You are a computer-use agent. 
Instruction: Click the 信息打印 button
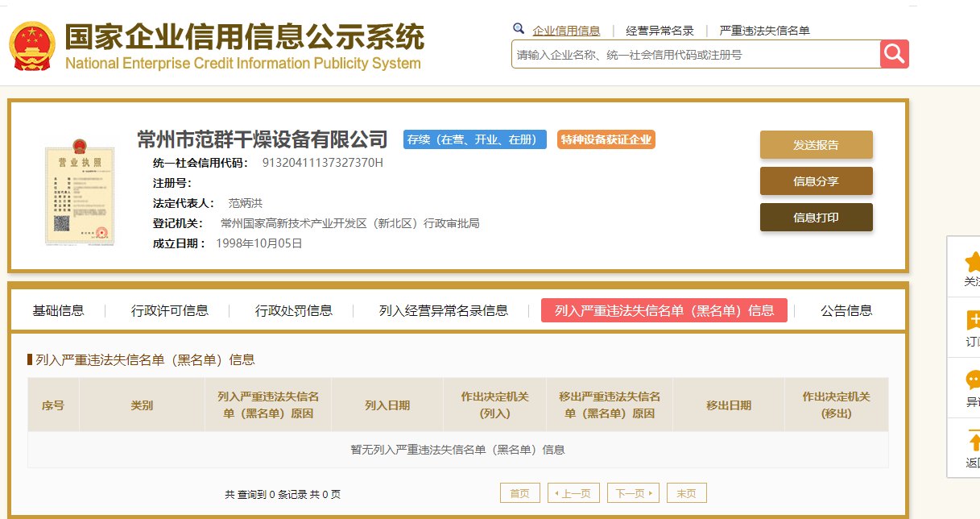816,218
